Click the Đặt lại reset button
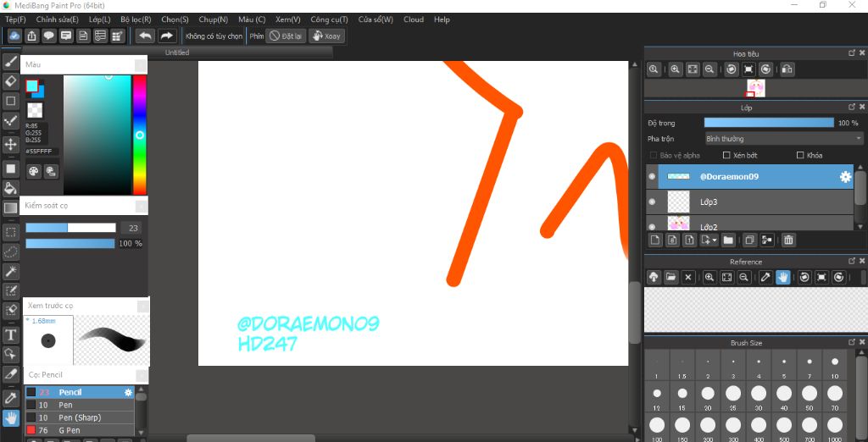The image size is (868, 442). [x=287, y=36]
